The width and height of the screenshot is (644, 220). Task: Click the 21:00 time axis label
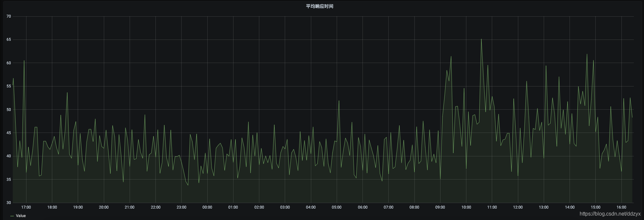tap(130, 207)
